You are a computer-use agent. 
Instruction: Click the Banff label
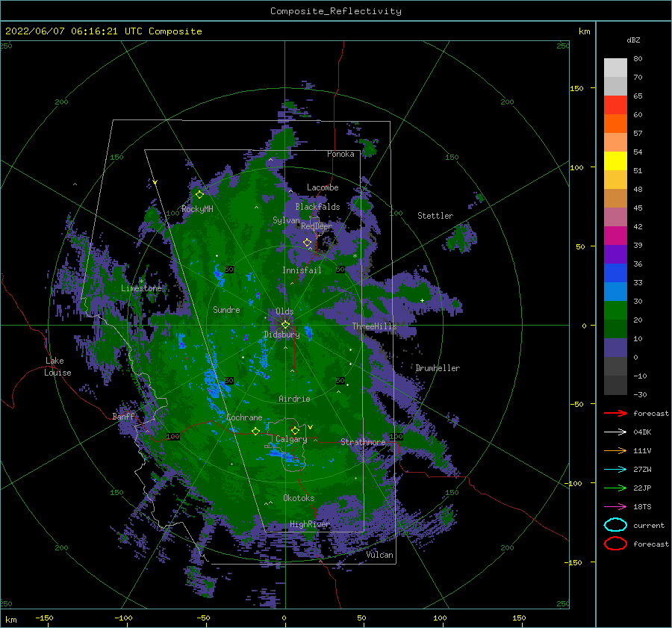coord(123,417)
